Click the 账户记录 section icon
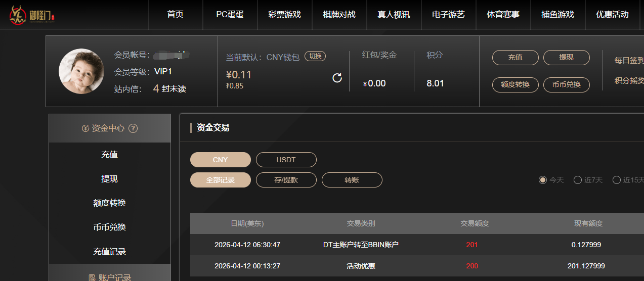The height and width of the screenshot is (281, 644). pyautogui.click(x=92, y=277)
